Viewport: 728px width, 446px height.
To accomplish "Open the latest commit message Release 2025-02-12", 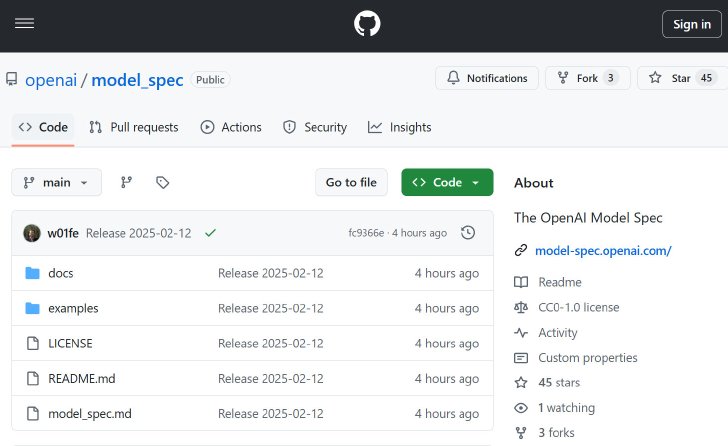I will (x=138, y=233).
